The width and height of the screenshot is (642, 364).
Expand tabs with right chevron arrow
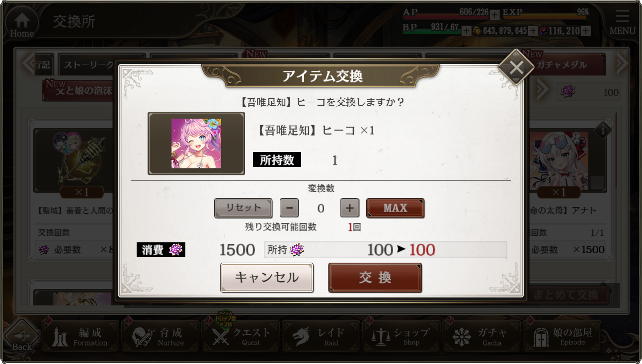click(x=622, y=63)
